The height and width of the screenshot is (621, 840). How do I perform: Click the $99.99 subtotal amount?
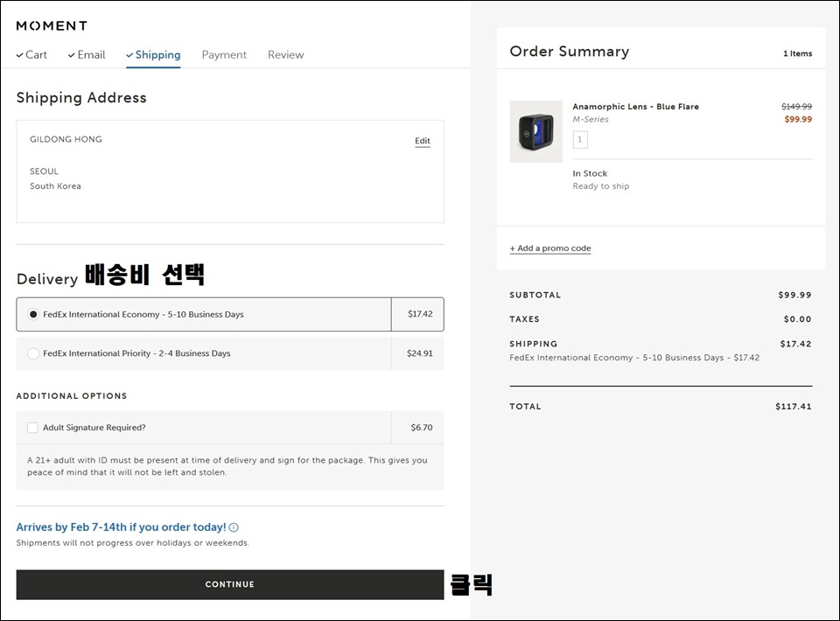[x=795, y=295]
